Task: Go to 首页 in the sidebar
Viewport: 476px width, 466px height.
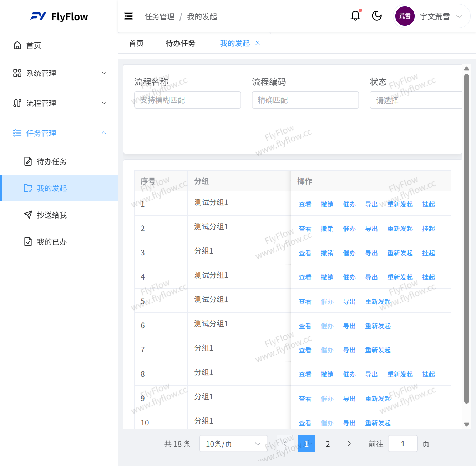Action: point(59,45)
